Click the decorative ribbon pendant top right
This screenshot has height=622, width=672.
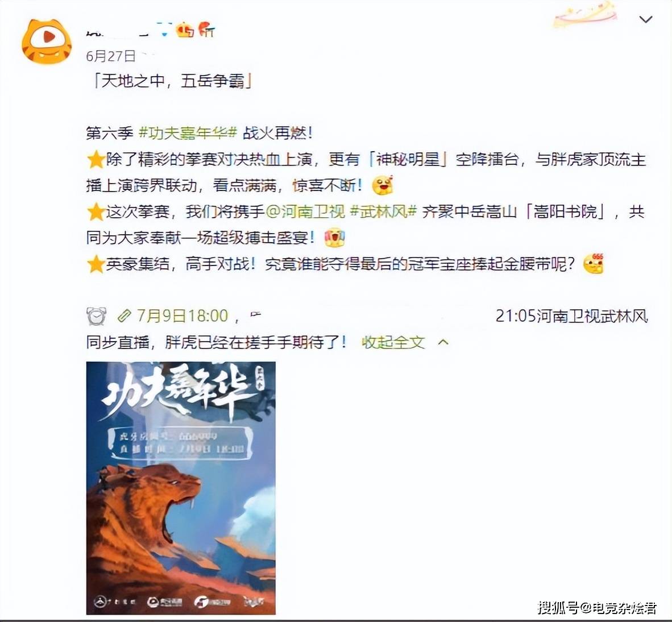tap(586, 15)
